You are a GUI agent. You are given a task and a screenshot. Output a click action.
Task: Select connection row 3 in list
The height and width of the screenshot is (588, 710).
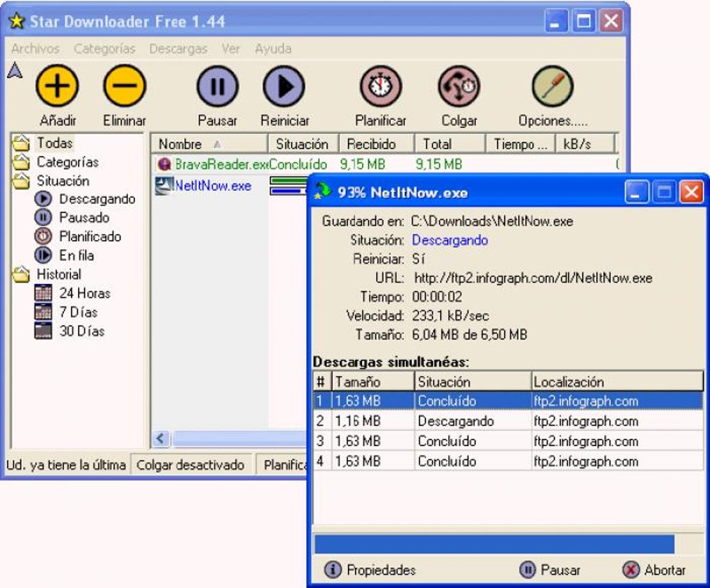[508, 441]
